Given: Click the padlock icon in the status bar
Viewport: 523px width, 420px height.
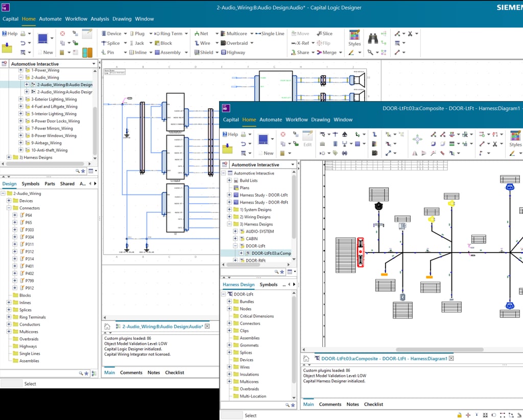Looking at the screenshot, I should (x=459, y=415).
